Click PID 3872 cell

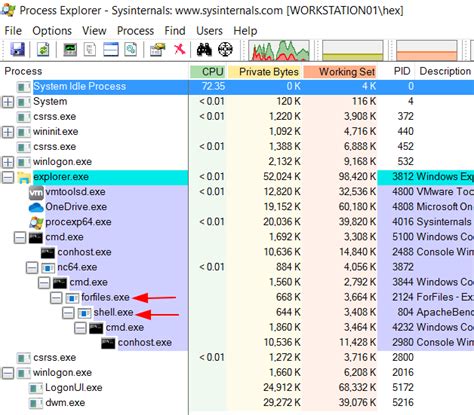[x=403, y=267]
